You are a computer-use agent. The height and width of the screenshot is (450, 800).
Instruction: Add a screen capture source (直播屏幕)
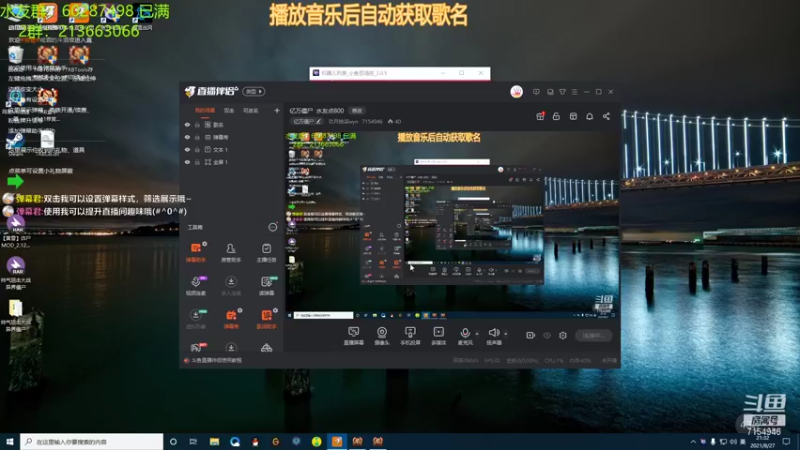(354, 336)
